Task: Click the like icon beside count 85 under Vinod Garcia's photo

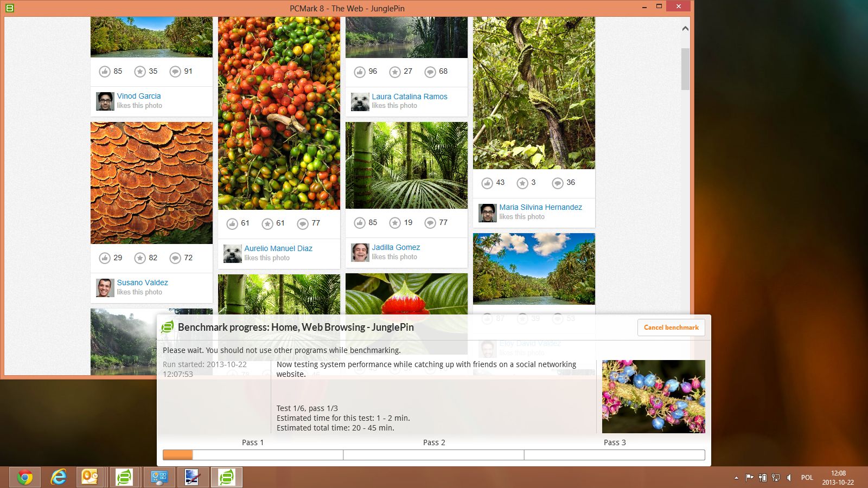Action: tap(105, 72)
